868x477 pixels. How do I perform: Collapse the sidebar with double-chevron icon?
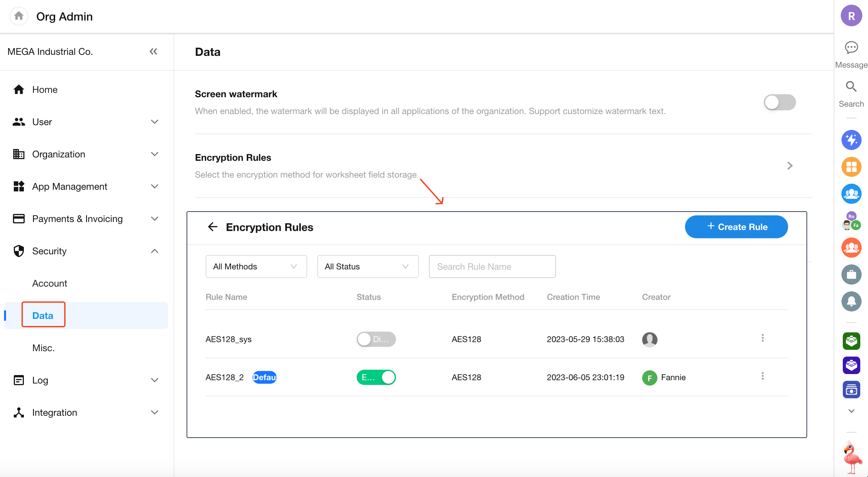(153, 51)
